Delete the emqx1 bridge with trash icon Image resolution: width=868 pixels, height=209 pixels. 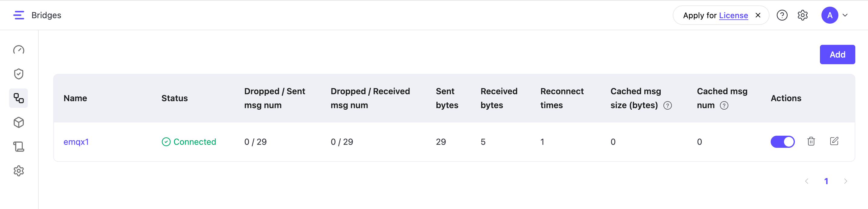point(811,141)
